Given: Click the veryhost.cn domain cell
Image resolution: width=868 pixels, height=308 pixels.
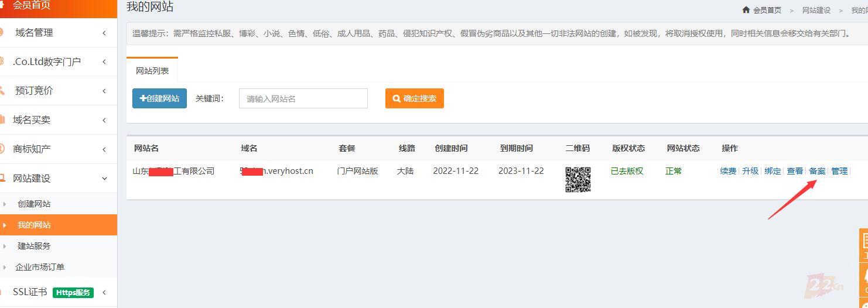Looking at the screenshot, I should point(276,171).
